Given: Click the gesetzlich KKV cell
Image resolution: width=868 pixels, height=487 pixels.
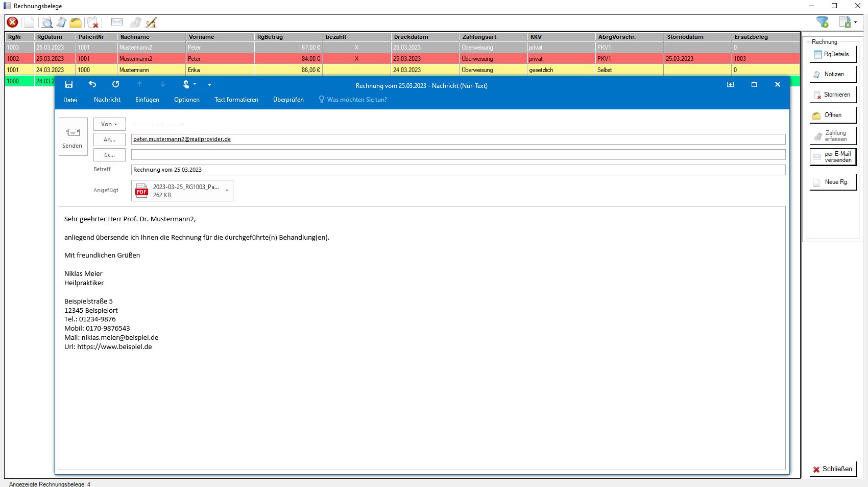Looking at the screenshot, I should coord(561,70).
